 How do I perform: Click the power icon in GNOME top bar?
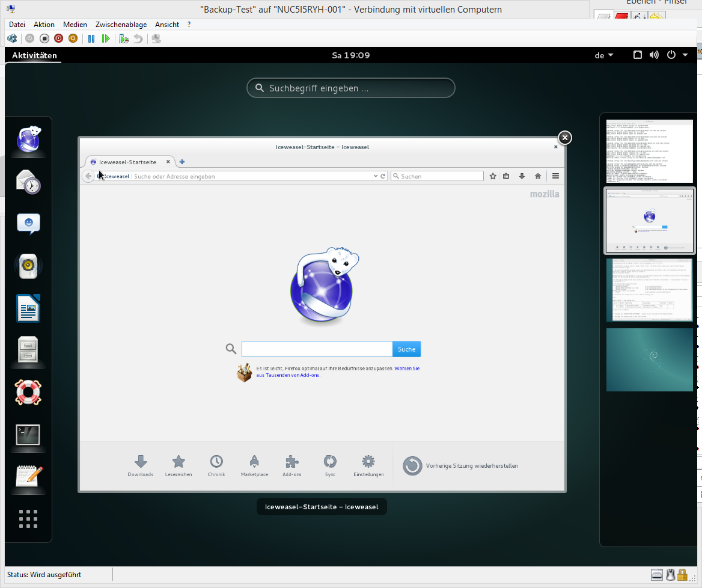pos(671,55)
